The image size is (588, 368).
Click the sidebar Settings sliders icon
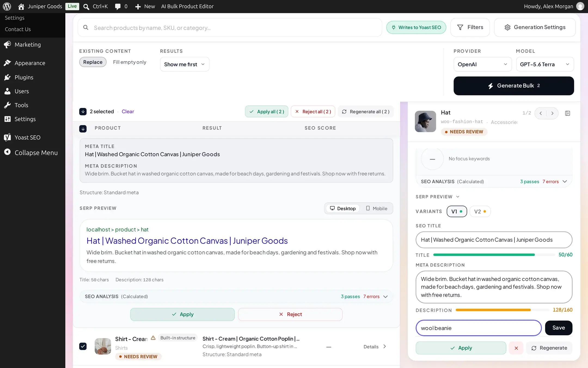tap(7, 119)
